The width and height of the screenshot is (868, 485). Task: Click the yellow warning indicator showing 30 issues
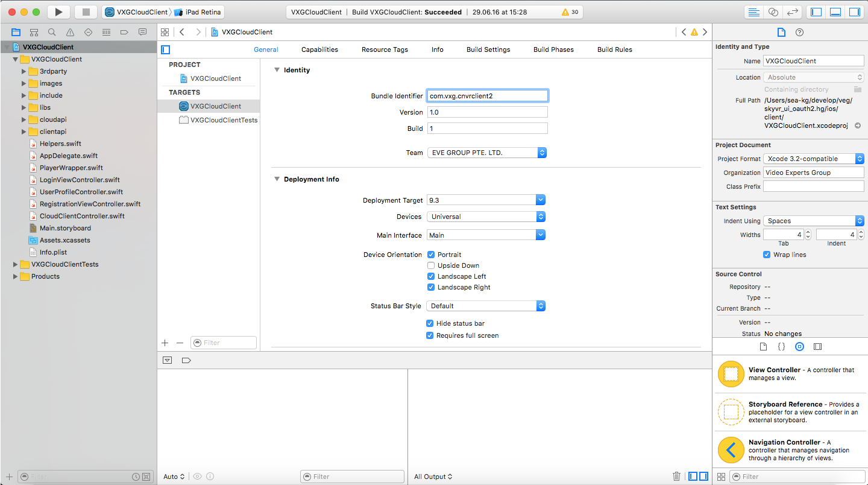tap(570, 12)
